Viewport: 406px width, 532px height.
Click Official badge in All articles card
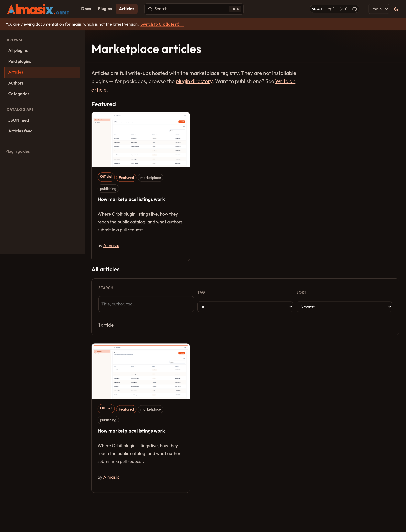(x=106, y=408)
